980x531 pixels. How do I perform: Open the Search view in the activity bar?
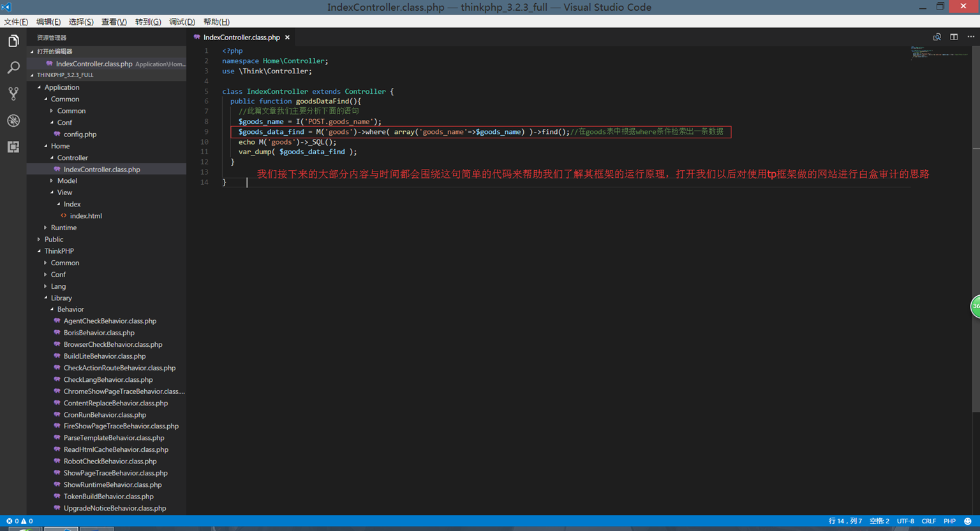(13, 68)
